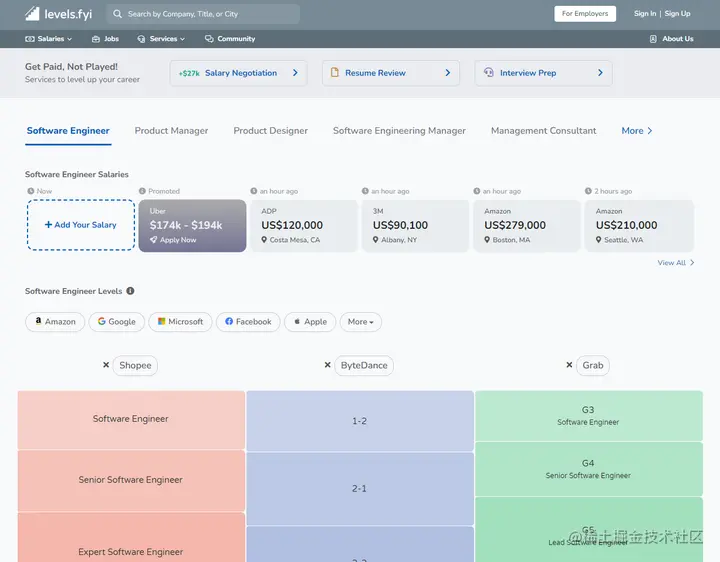Select ByteDance 1-2 level block
Image resolution: width=720 pixels, height=562 pixels.
360,421
